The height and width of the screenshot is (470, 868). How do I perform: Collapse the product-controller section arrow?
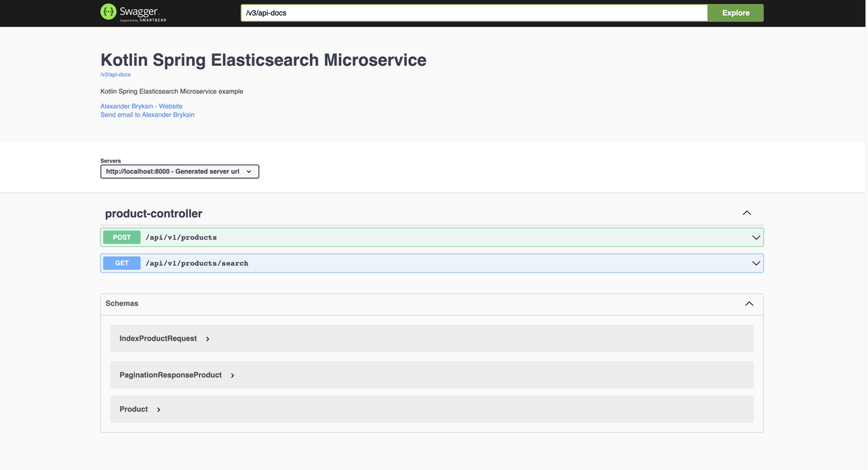pyautogui.click(x=747, y=213)
